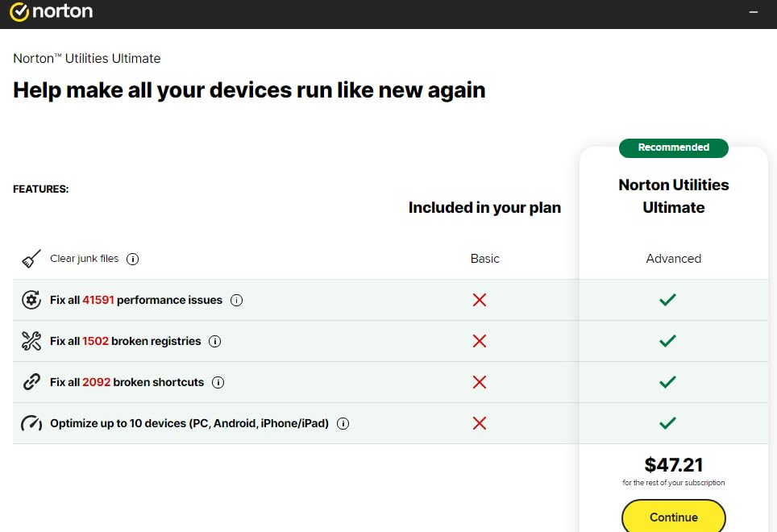777x532 pixels.
Task: Click the speedometer icon for optimize devices row
Action: pyautogui.click(x=31, y=422)
